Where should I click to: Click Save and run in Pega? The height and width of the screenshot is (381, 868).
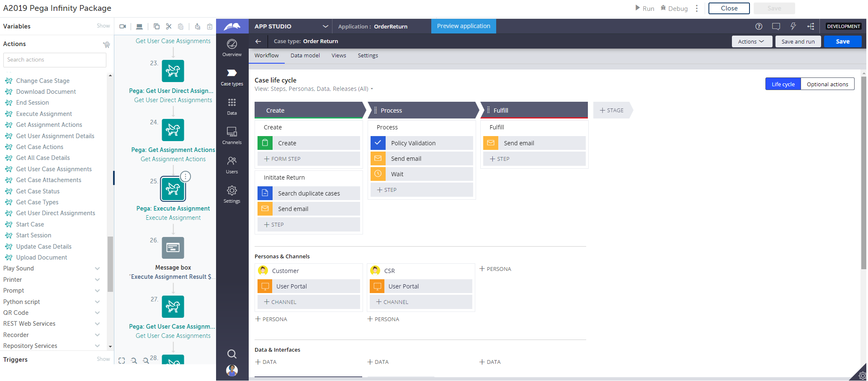point(798,41)
